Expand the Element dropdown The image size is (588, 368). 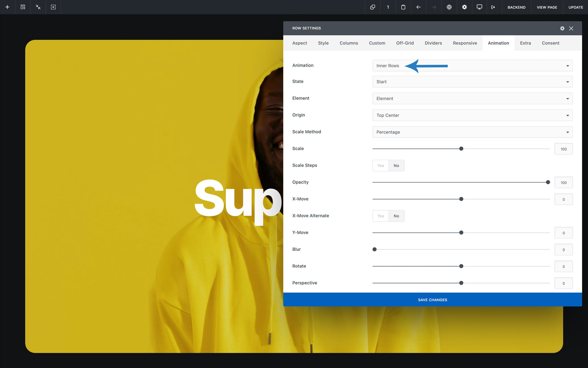pyautogui.click(x=473, y=98)
